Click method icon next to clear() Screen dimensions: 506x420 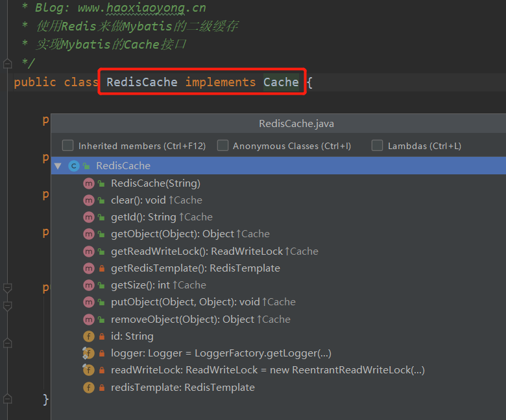point(89,200)
